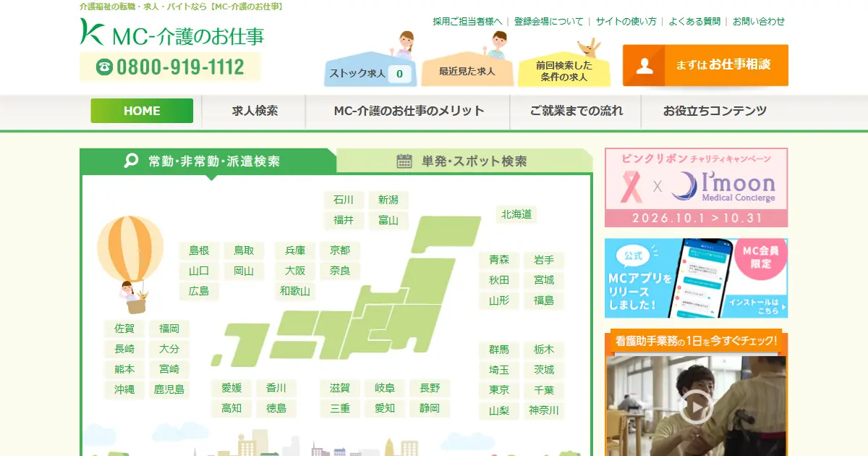Open the お問い合わせ link

pos(759,22)
